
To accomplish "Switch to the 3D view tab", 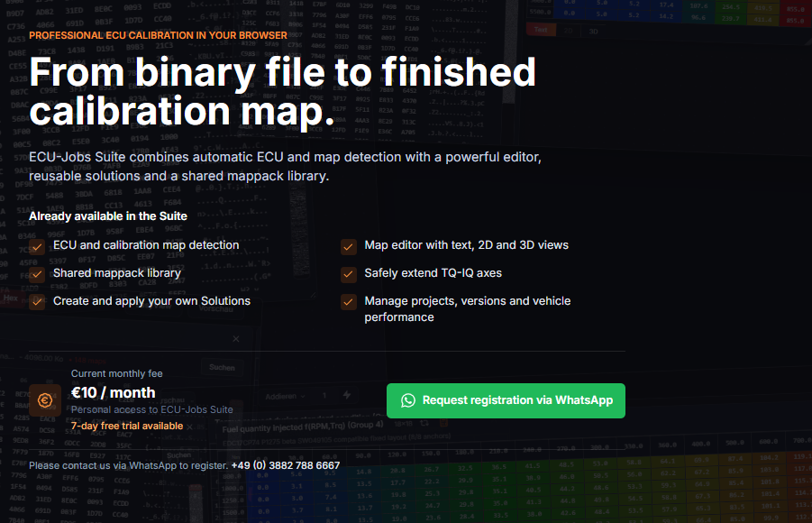I will coord(594,31).
